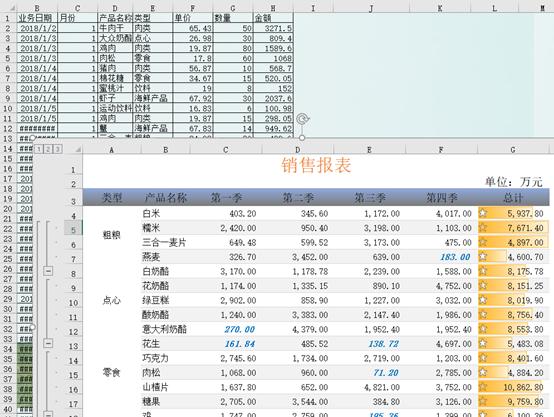Click the star icon in the 三合一麦片 total cell
Viewport: 554px width, 417px height.
coord(483,242)
